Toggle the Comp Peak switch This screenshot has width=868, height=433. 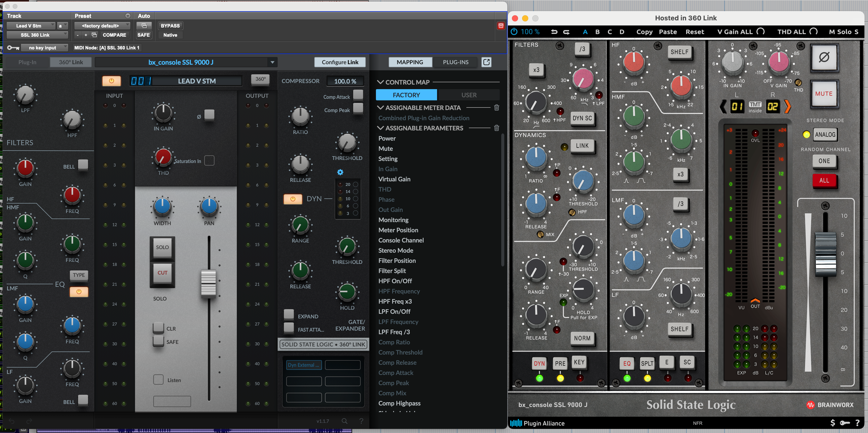click(358, 108)
